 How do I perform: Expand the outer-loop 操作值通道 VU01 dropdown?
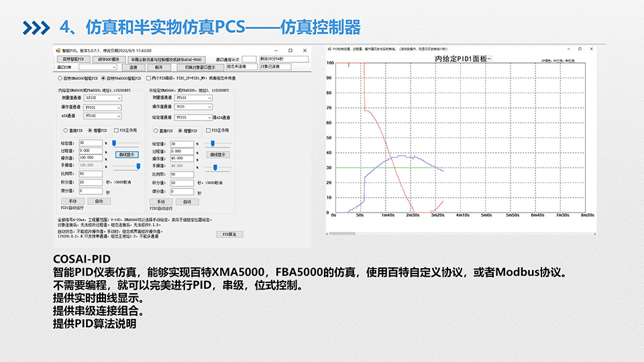[x=209, y=107]
